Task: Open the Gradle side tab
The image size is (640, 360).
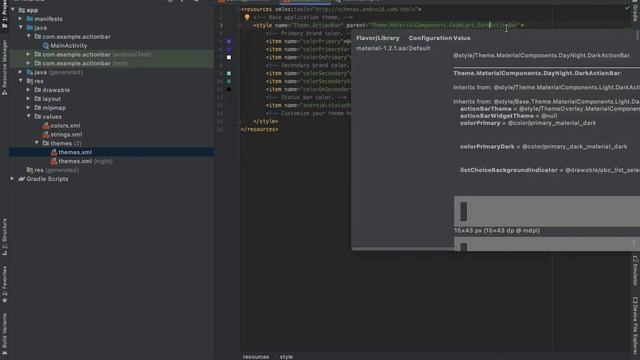Action: coord(635,11)
